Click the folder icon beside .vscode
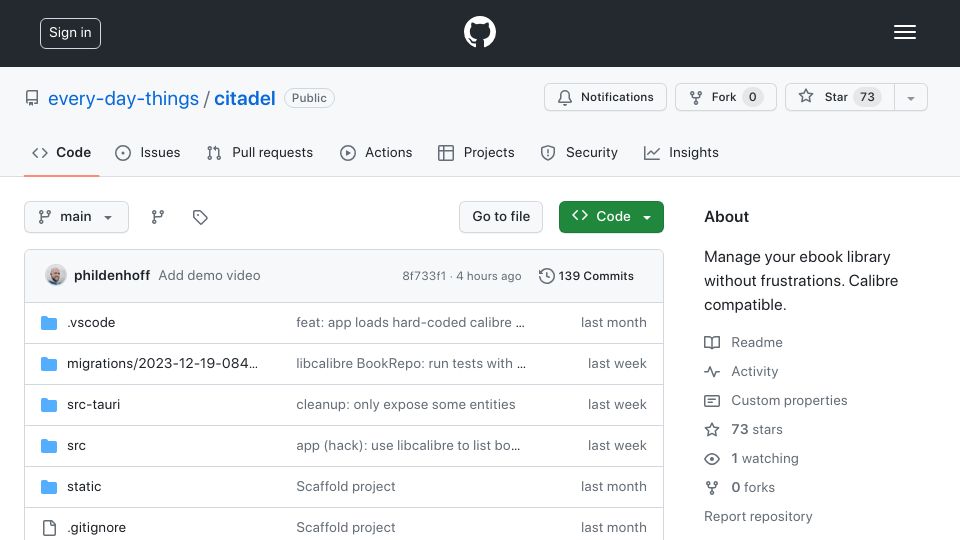This screenshot has width=960, height=540. [49, 323]
